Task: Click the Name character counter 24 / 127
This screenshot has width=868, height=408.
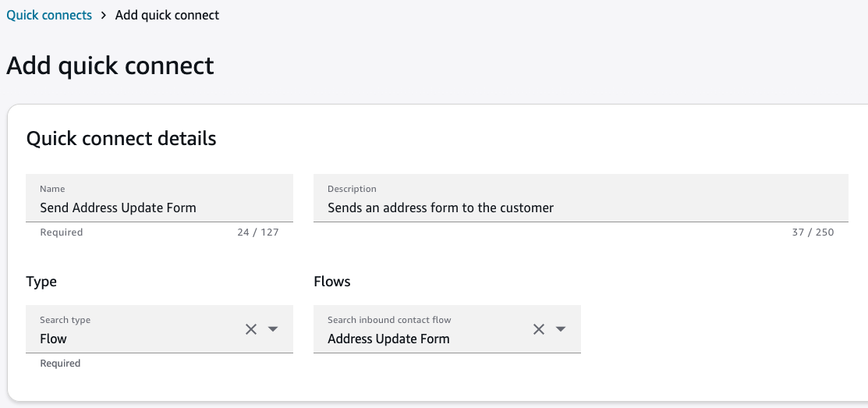Action: (257, 232)
